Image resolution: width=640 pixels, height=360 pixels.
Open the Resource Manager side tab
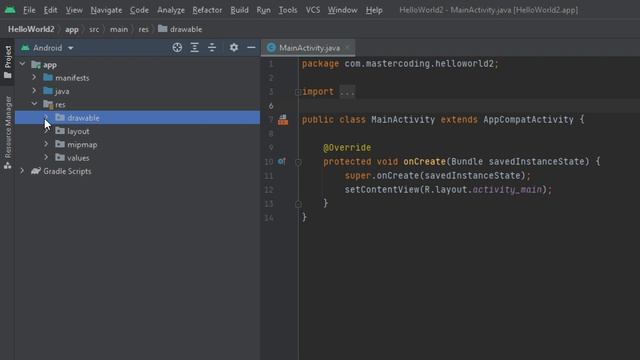click(x=7, y=133)
